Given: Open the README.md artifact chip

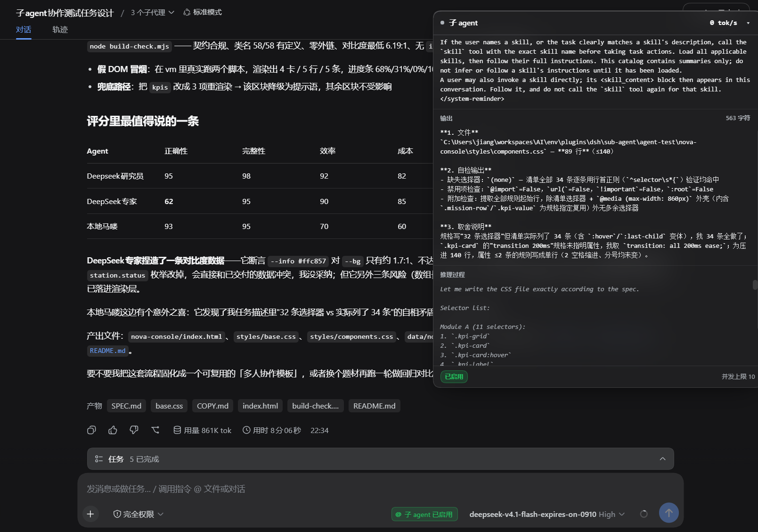Looking at the screenshot, I should click(x=375, y=406).
